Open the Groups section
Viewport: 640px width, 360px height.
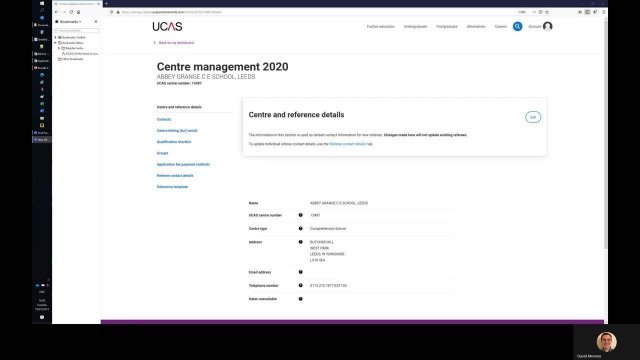click(x=162, y=153)
